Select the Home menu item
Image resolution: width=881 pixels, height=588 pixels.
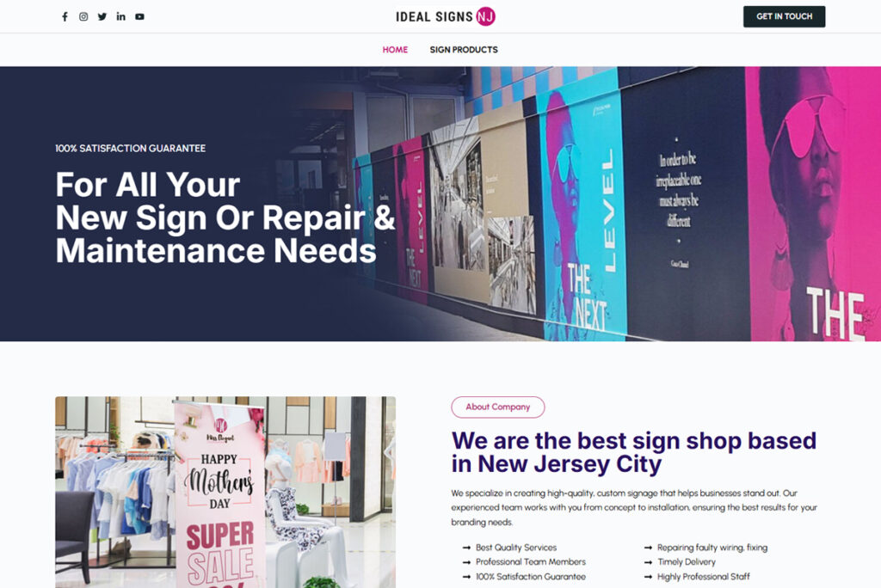click(395, 49)
